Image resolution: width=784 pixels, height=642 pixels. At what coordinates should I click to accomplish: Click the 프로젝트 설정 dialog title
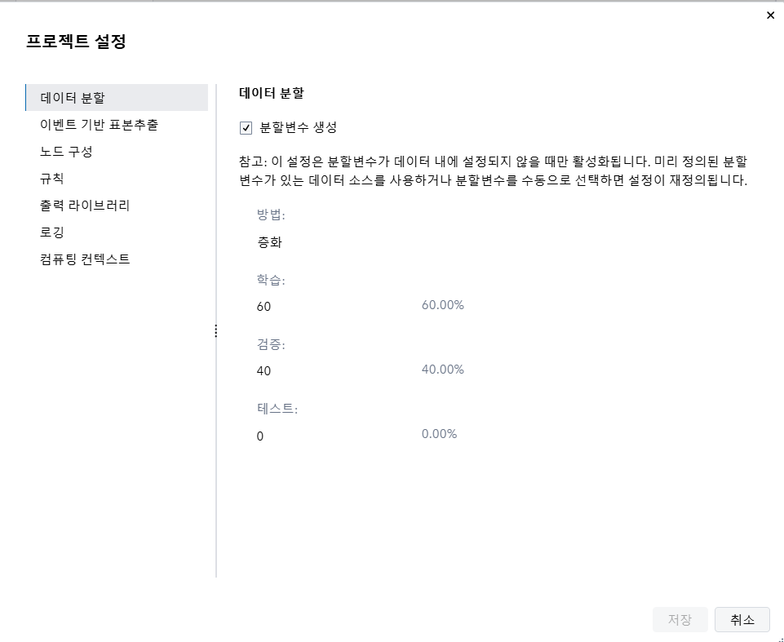pyautogui.click(x=76, y=42)
